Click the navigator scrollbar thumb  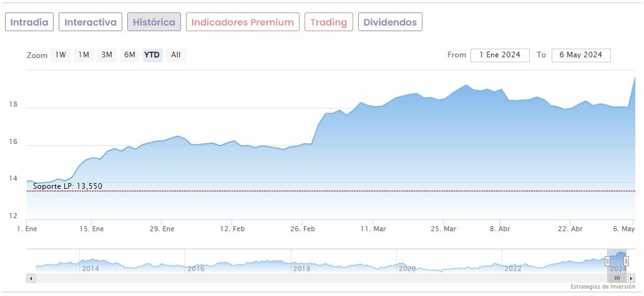617,278
